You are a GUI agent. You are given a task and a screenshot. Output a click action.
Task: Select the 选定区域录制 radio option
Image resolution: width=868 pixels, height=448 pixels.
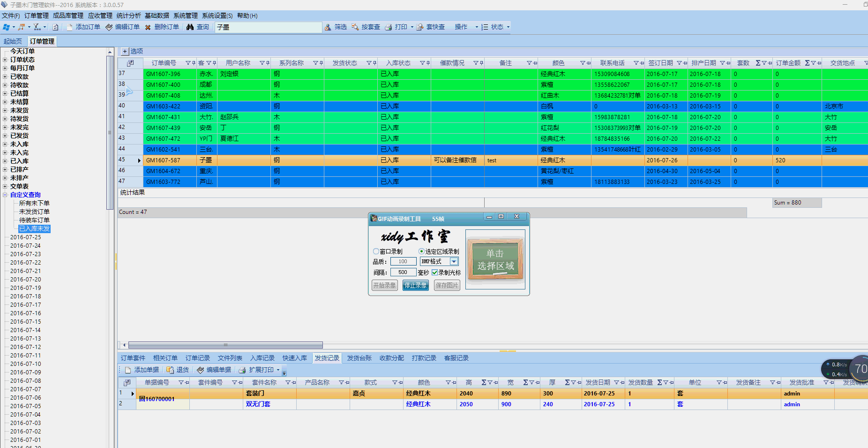(421, 251)
